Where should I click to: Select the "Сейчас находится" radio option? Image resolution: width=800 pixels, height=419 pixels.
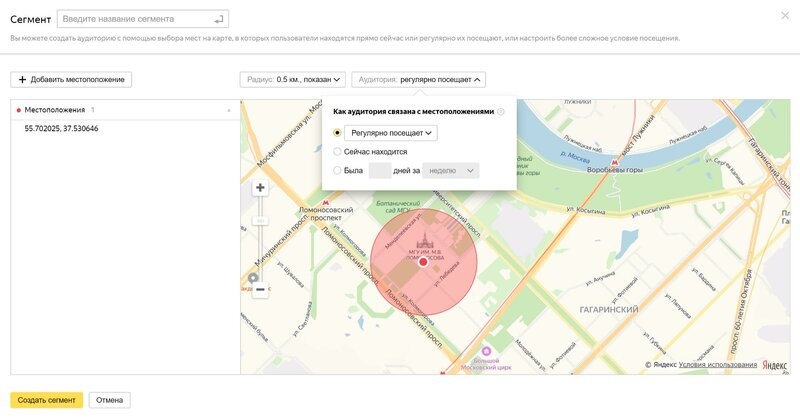tap(338, 151)
